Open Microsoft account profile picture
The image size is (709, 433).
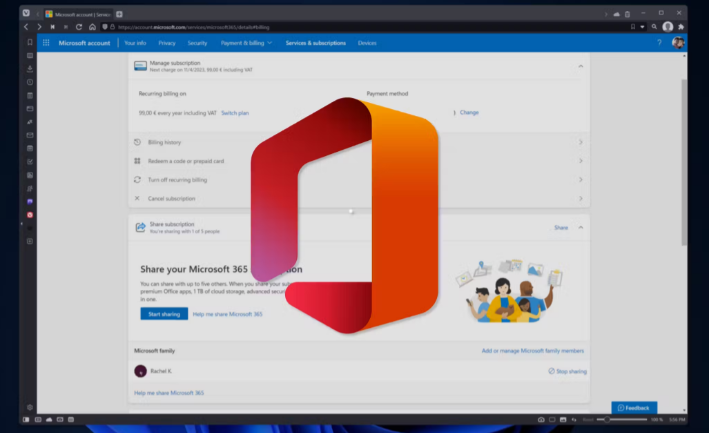(x=678, y=42)
